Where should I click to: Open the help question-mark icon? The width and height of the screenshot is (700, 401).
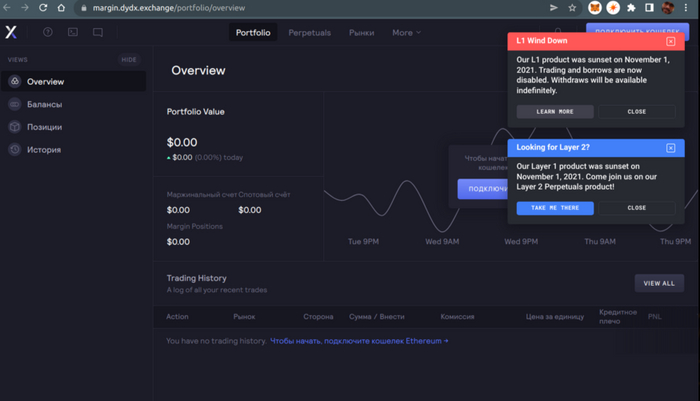[47, 32]
